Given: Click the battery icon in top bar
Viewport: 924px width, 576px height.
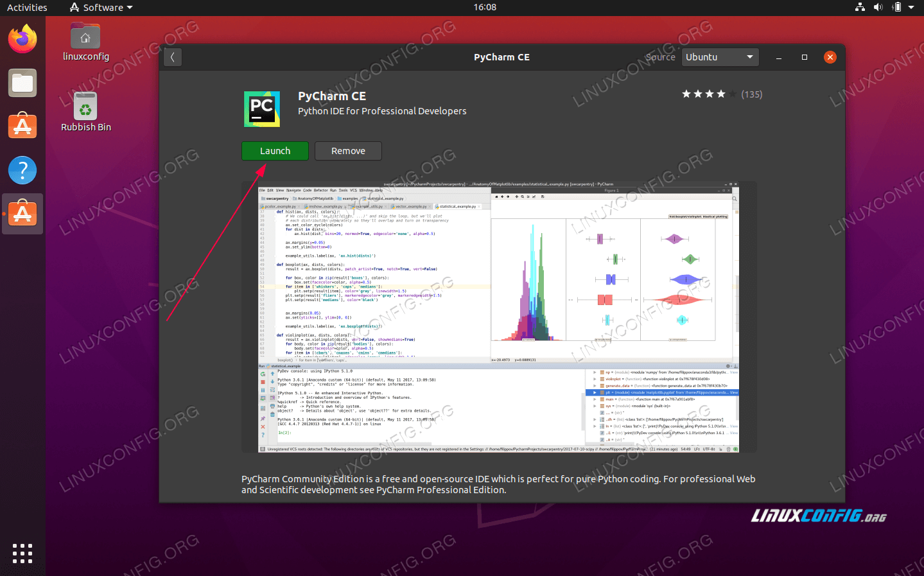Looking at the screenshot, I should 897,8.
